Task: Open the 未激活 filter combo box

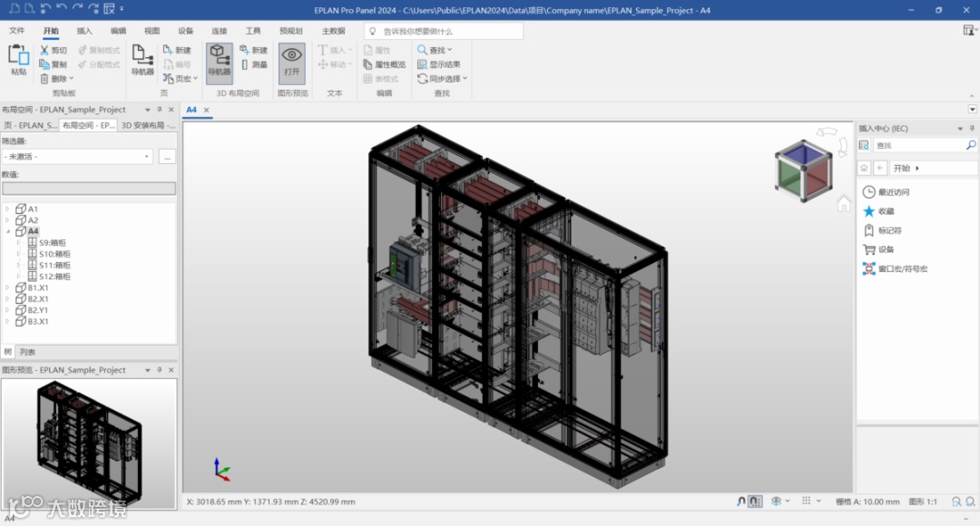Action: coord(77,156)
